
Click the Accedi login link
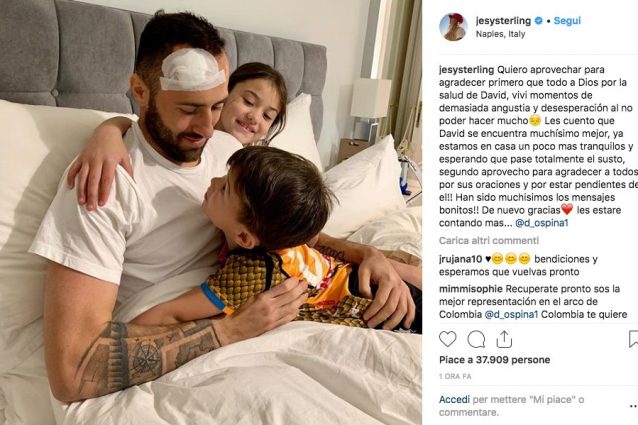454,400
